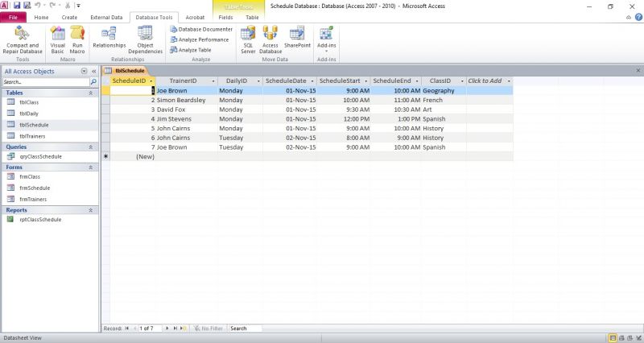The image size is (644, 343).
Task: Run the Database Documenter
Action: pos(201,29)
